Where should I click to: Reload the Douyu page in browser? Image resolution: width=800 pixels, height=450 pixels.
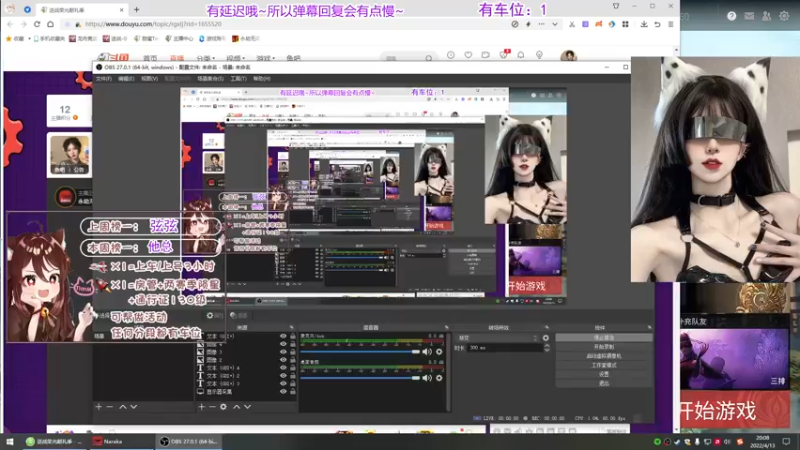pos(37,24)
